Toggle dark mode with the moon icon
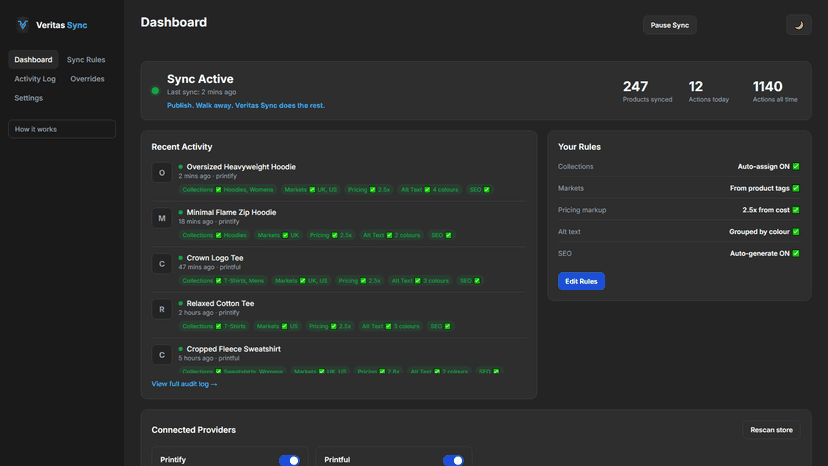 [x=798, y=25]
